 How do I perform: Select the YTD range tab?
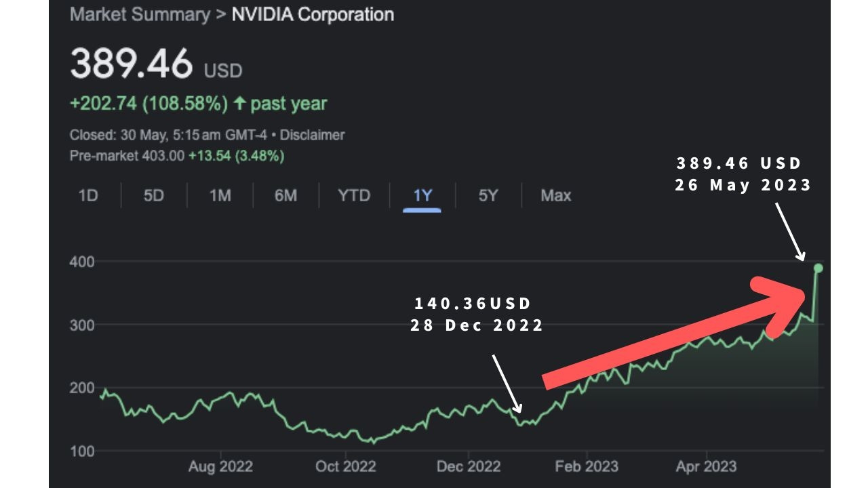(354, 196)
